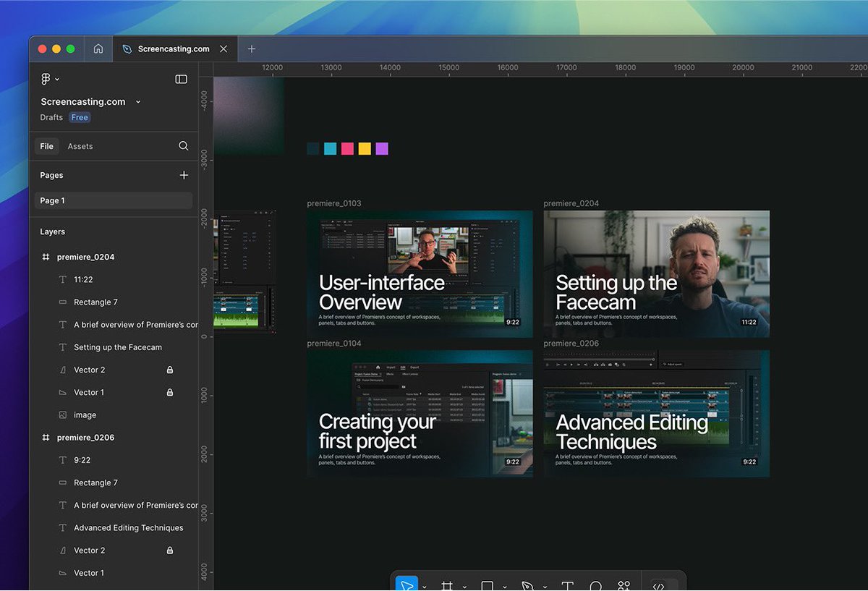Image resolution: width=868 pixels, height=591 pixels.
Task: Select the User-interface Overview thumbnail frame
Action: click(420, 273)
